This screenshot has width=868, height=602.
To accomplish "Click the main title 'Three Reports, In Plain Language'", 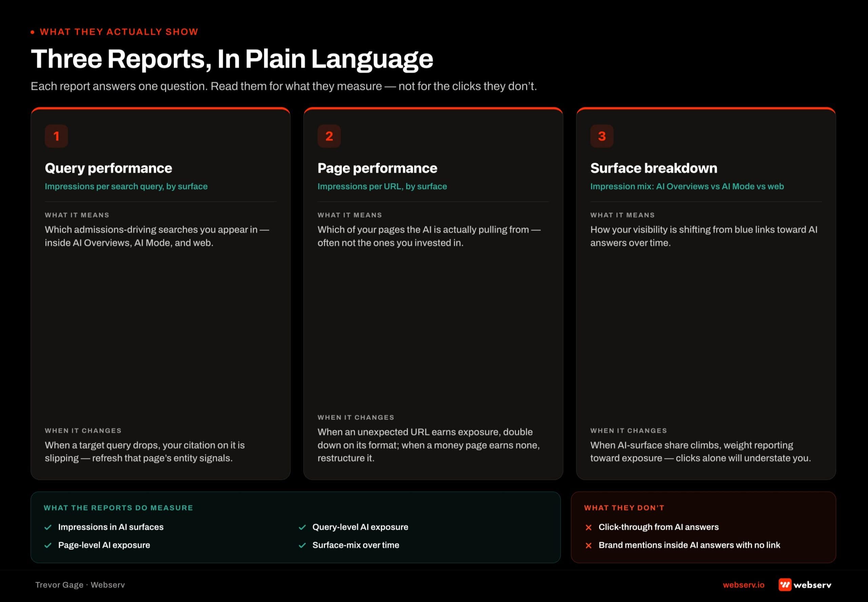I will pyautogui.click(x=232, y=59).
